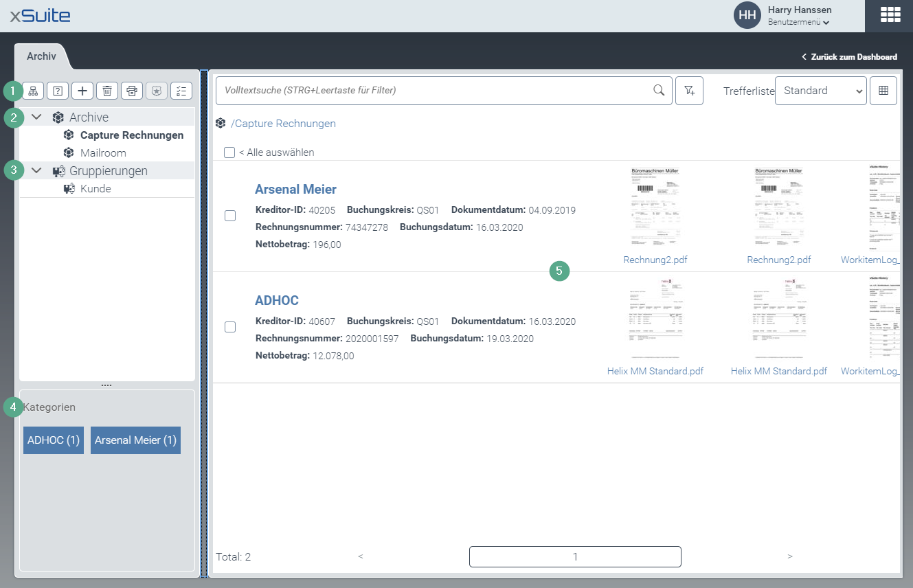Select the Arsenal Meier document checkbox
Image resolution: width=913 pixels, height=588 pixels.
pyautogui.click(x=230, y=216)
